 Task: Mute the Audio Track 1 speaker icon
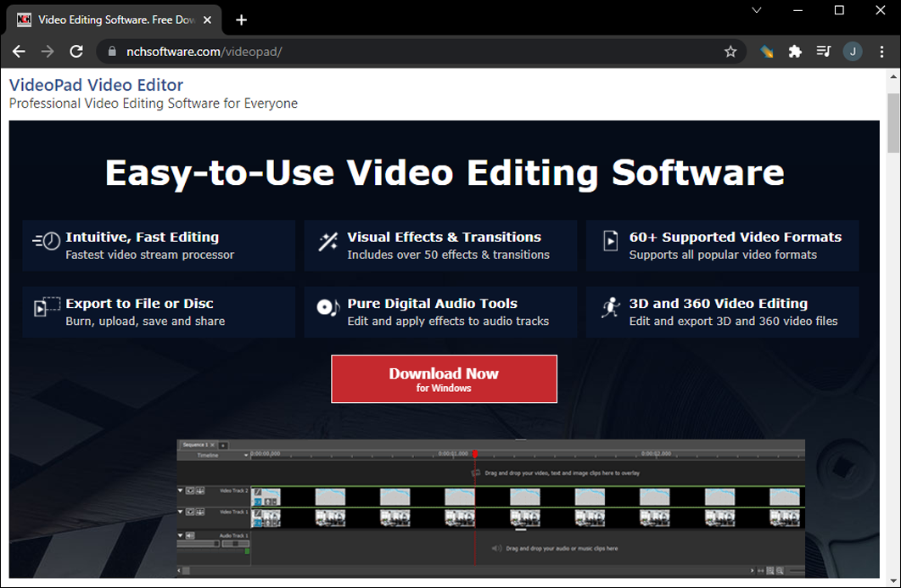(190, 535)
